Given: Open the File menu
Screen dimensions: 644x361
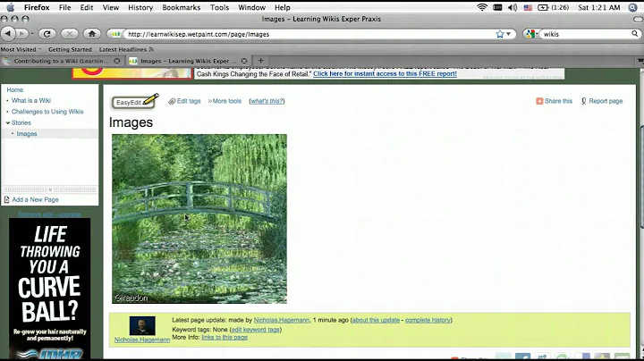Looking at the screenshot, I should (64, 7).
